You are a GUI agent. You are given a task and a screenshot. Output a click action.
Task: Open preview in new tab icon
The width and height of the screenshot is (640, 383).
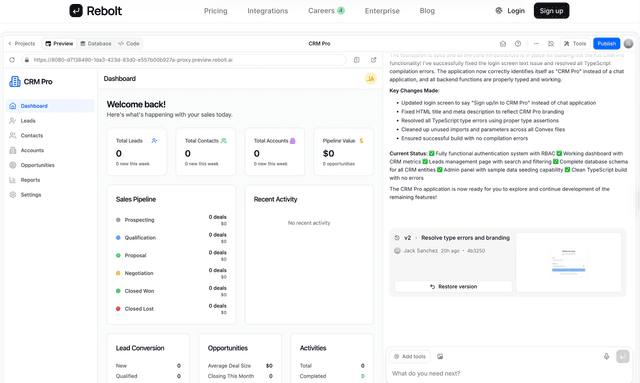coord(373,60)
